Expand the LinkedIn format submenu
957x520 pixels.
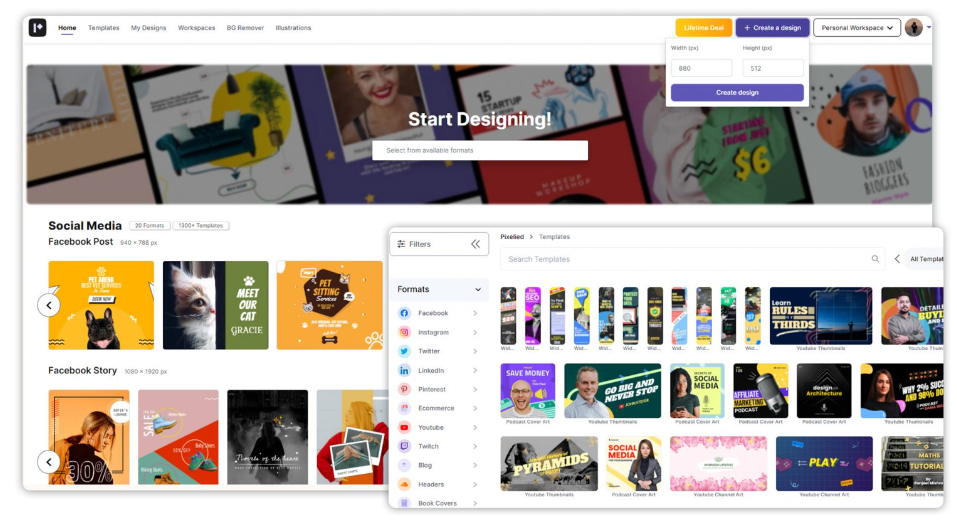pyautogui.click(x=475, y=370)
